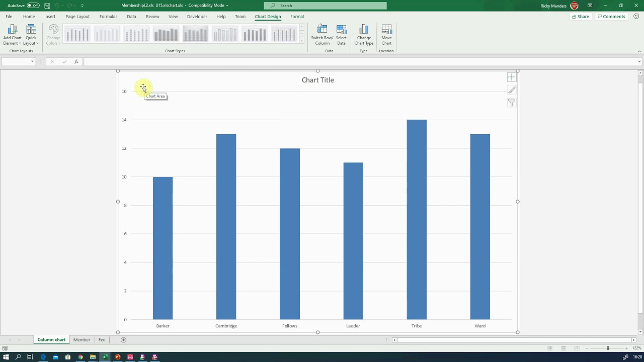Save the workbook with the floppy icon
Screen dimensions: 644x362
[x=47, y=6]
